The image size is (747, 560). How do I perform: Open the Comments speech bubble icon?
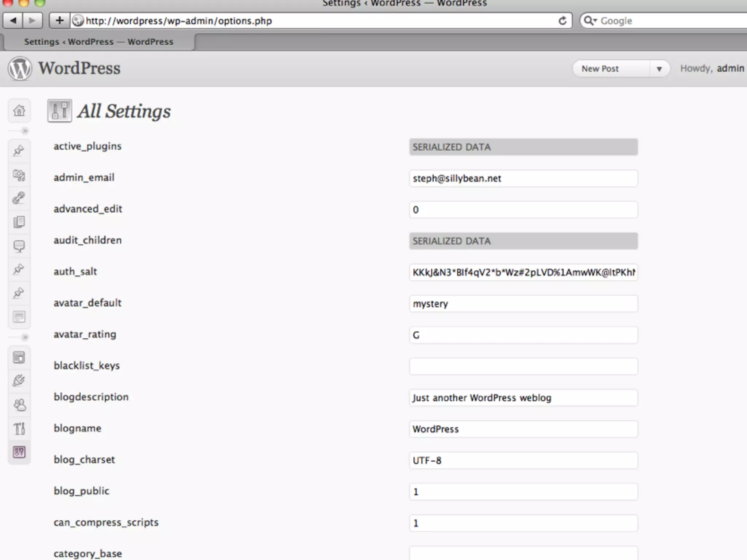click(19, 246)
